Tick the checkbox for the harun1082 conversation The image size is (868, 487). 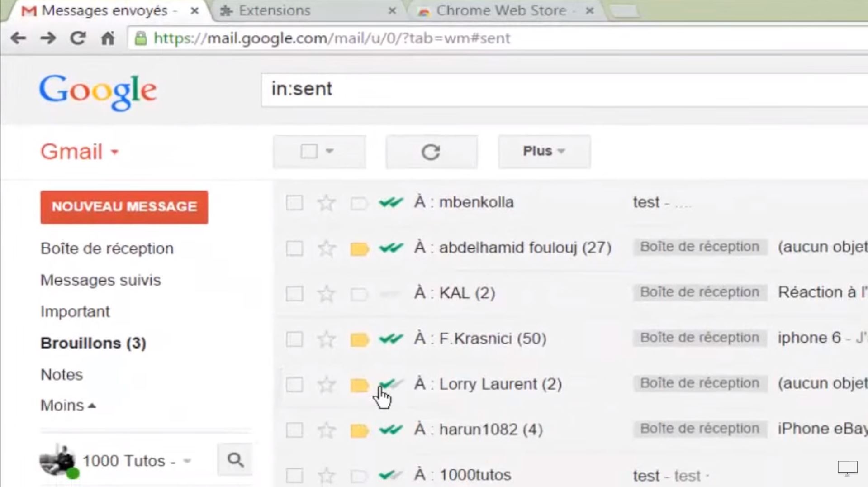294,430
